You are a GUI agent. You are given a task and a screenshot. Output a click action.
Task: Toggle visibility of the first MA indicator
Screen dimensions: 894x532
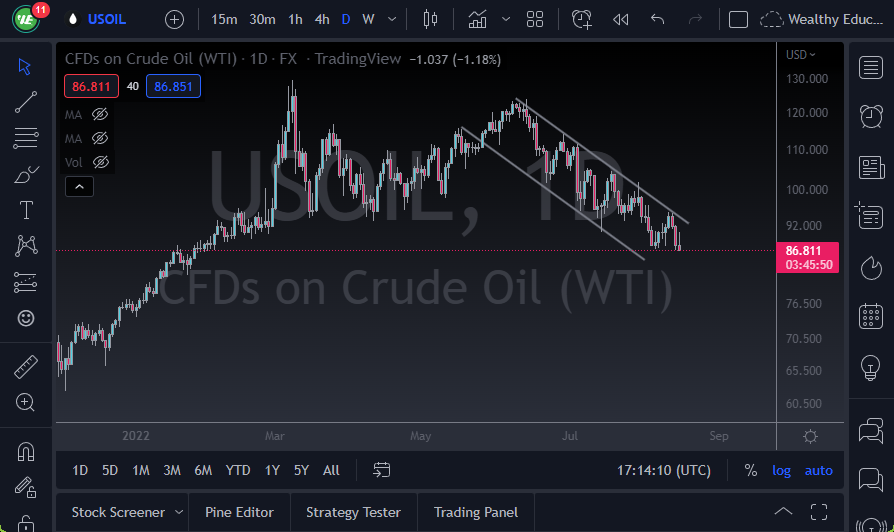coord(100,114)
